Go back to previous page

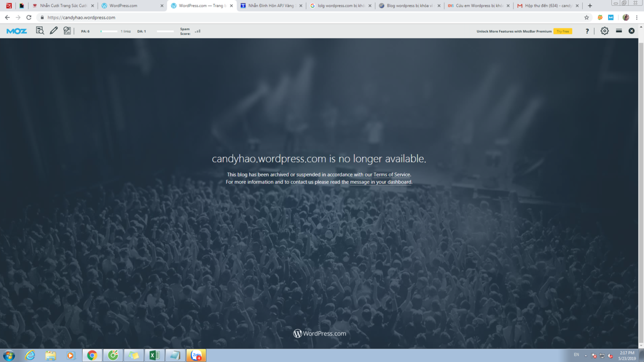click(x=7, y=18)
